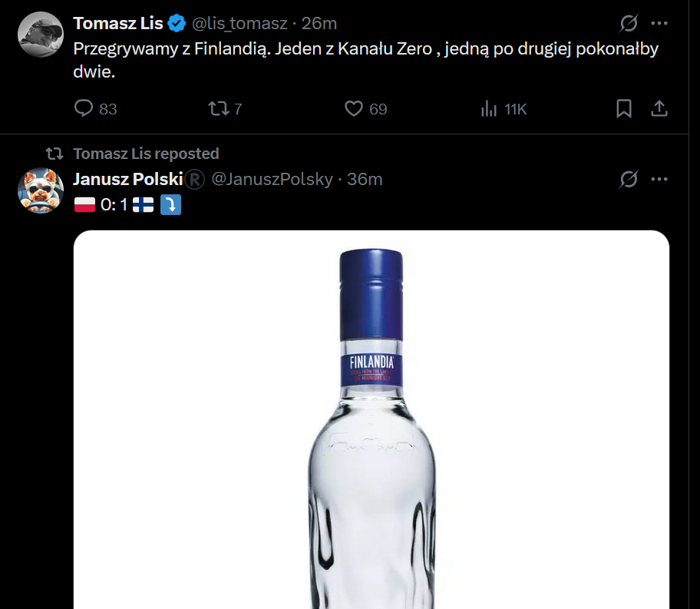The image size is (700, 609).
Task: View analytics showing 11K views
Action: pos(489,109)
